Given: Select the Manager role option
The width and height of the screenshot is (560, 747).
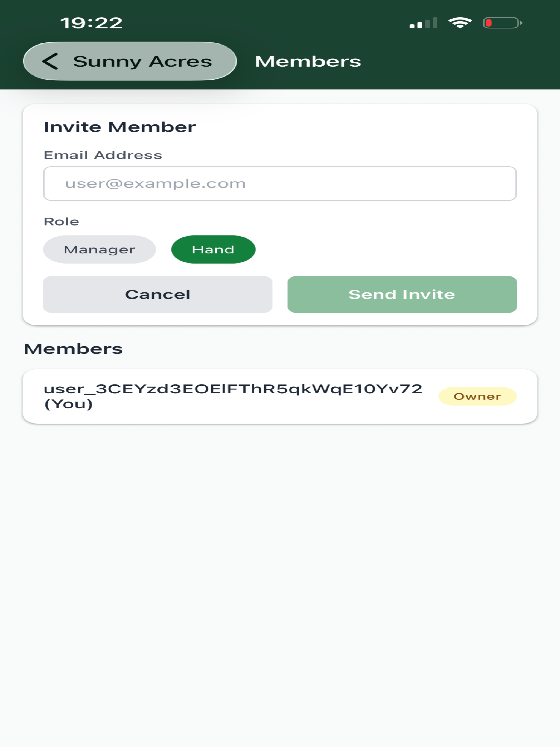Looking at the screenshot, I should coord(100,250).
